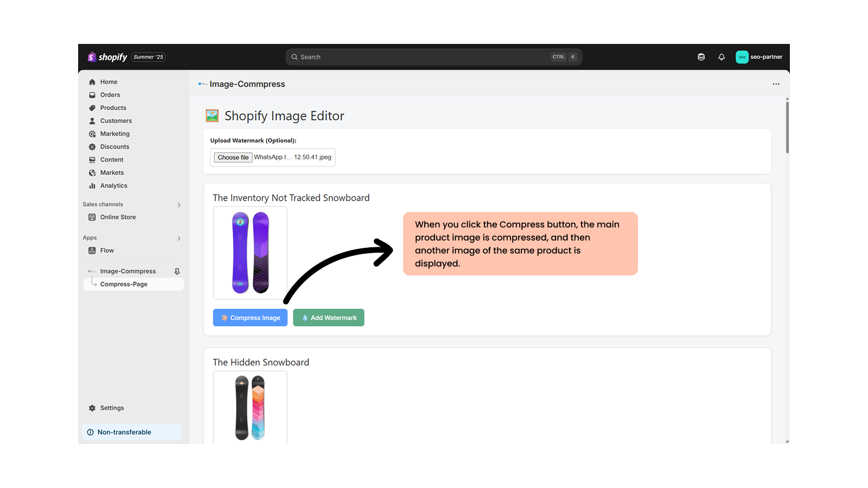Viewport: 868px width, 488px height.
Task: Open the Flow app from the sidebar
Action: 106,250
